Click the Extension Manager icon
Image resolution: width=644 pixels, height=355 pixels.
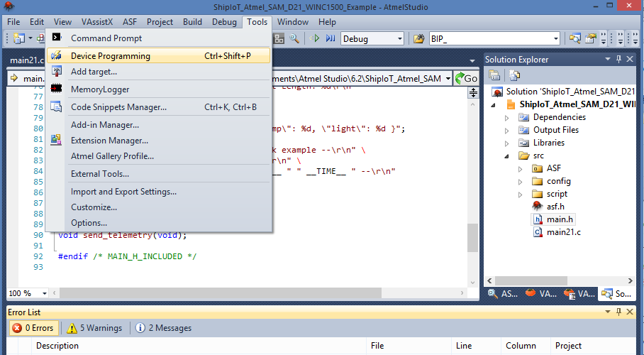(56, 140)
